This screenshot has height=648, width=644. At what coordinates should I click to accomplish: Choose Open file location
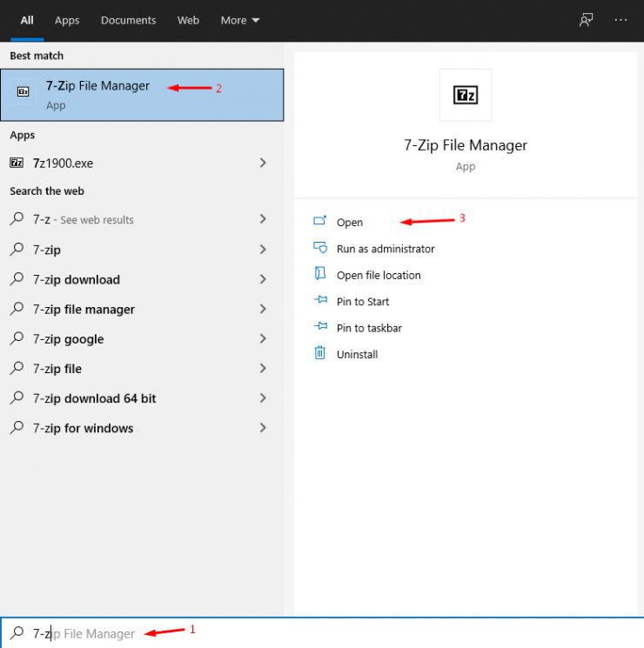(379, 275)
